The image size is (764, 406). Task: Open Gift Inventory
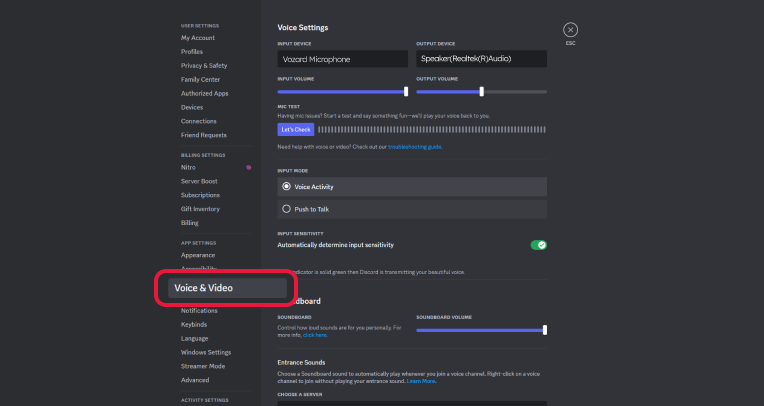[200, 209]
